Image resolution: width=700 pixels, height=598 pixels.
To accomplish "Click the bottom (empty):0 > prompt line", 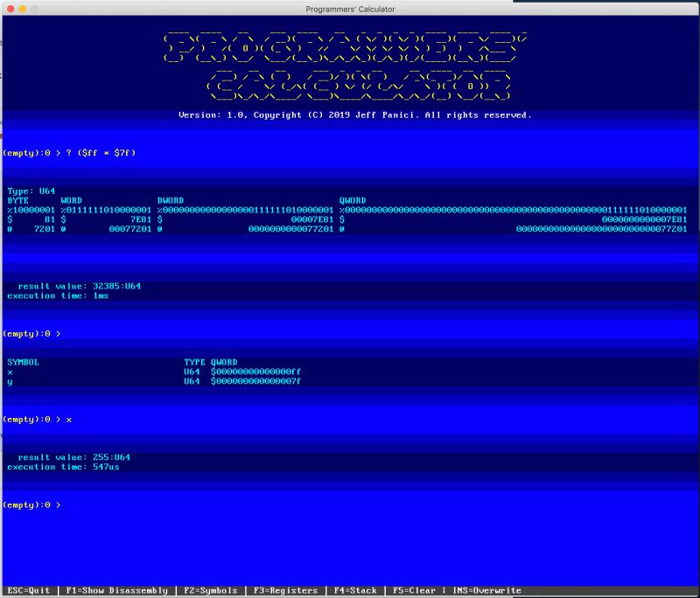I will tap(31, 504).
